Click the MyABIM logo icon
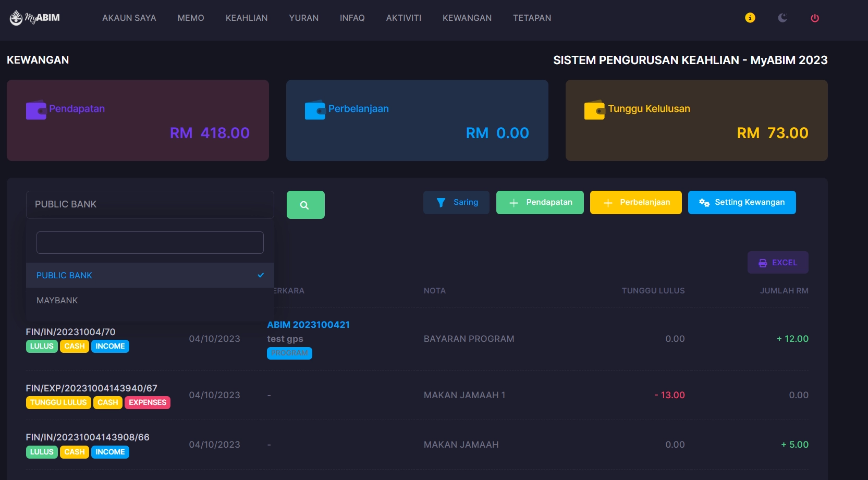868x480 pixels. pyautogui.click(x=17, y=18)
